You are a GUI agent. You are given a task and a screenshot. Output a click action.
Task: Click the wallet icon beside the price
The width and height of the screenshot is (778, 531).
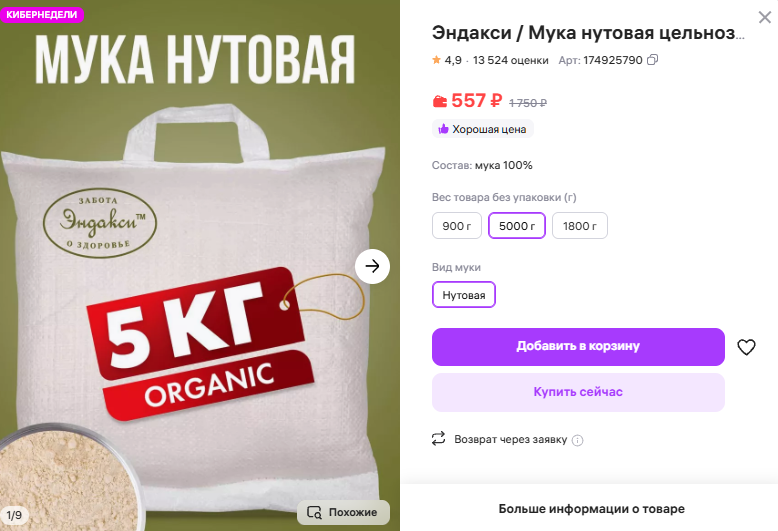(x=440, y=101)
